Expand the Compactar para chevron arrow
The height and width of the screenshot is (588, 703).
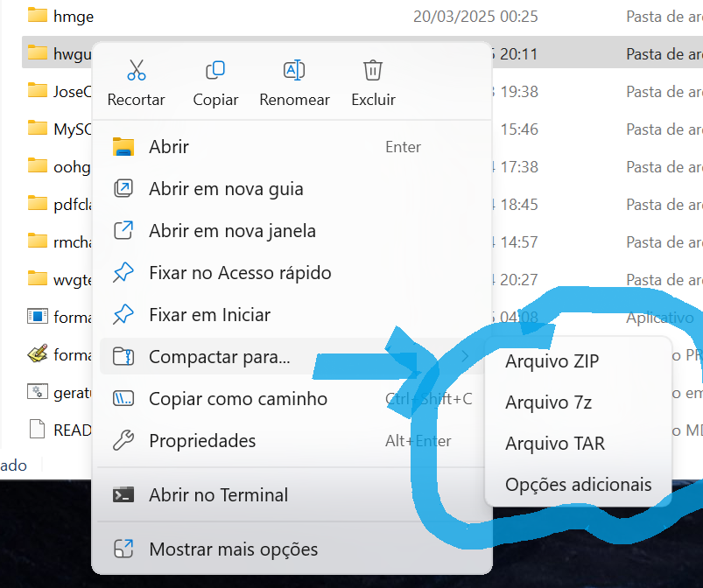(465, 357)
